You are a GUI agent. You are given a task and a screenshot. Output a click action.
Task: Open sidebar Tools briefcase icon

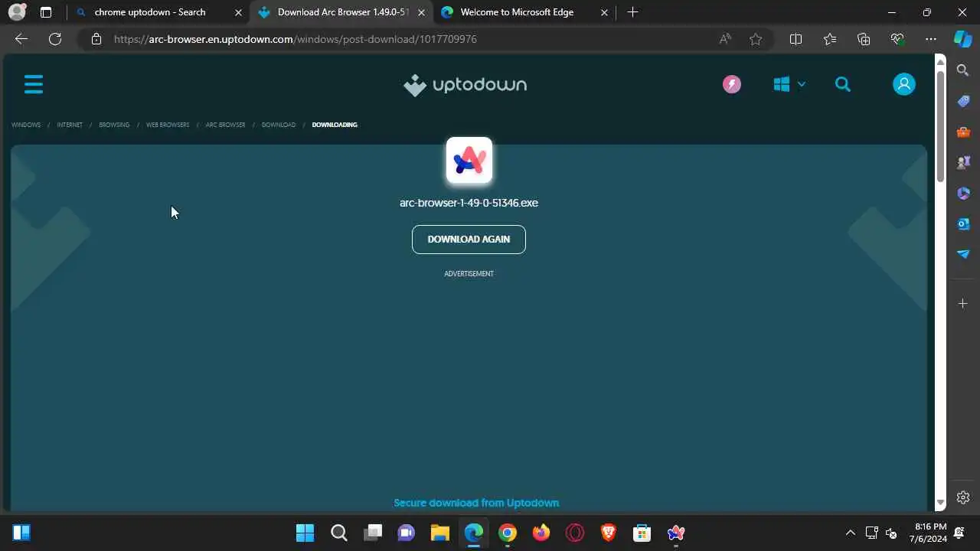(x=963, y=132)
